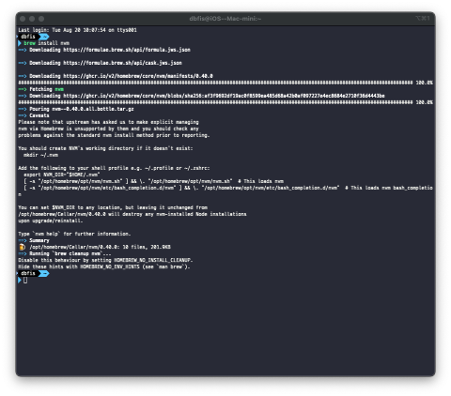451x396 pixels.
Task: Click the 'Fetching nvm' line
Action: point(41,89)
